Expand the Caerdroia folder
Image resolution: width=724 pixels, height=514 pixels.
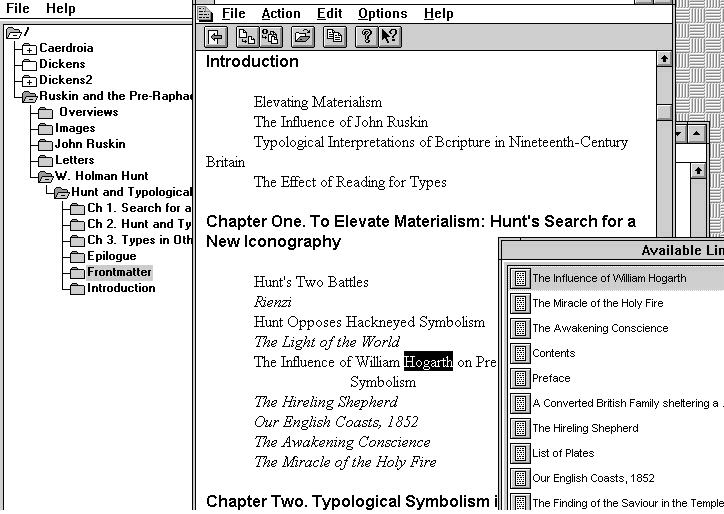[x=29, y=48]
